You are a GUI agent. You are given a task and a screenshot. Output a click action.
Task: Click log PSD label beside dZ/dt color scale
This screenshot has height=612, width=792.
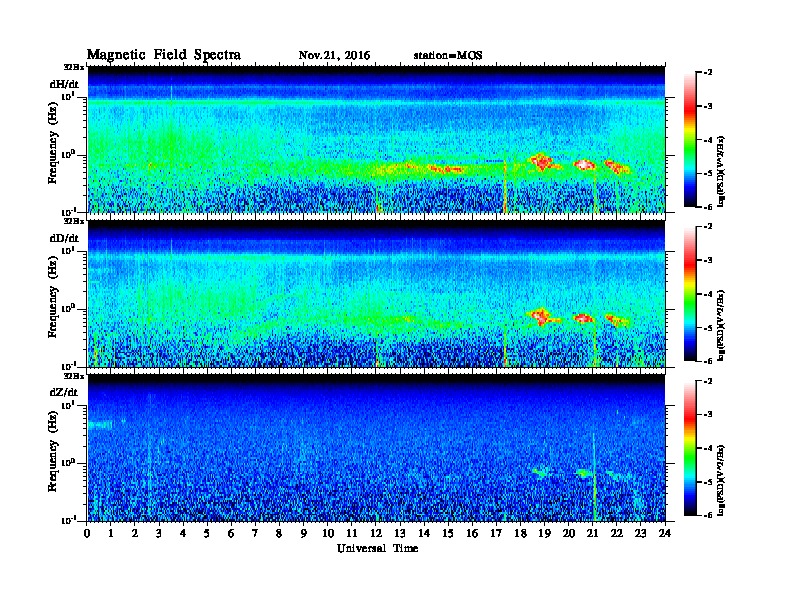click(x=721, y=479)
